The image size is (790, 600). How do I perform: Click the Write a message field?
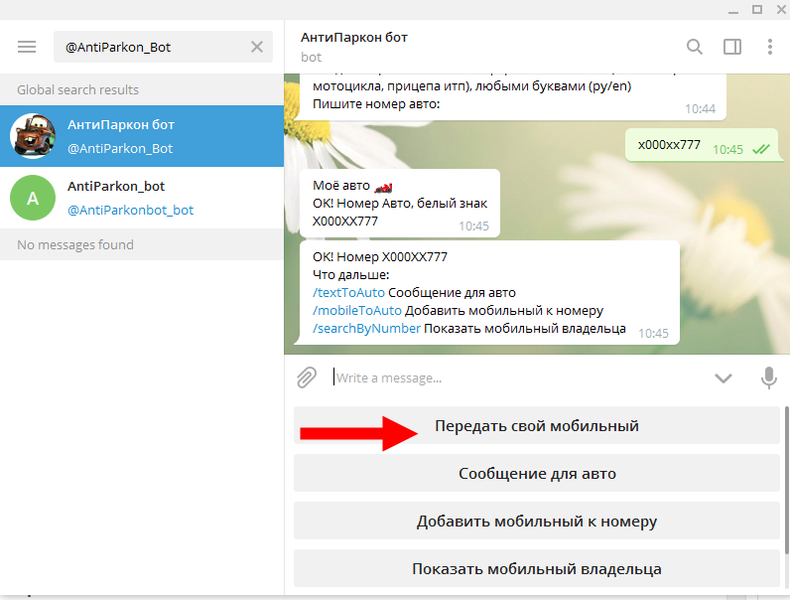[x=519, y=378]
